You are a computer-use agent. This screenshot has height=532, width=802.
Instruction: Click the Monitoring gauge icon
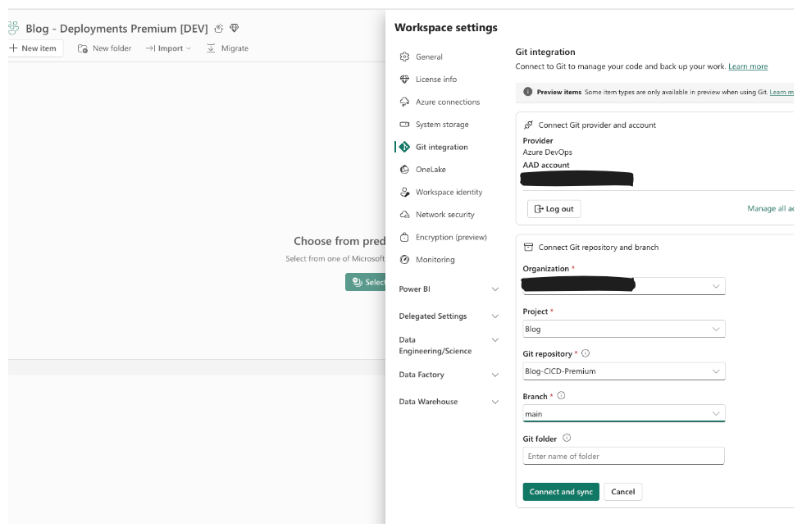(x=404, y=260)
